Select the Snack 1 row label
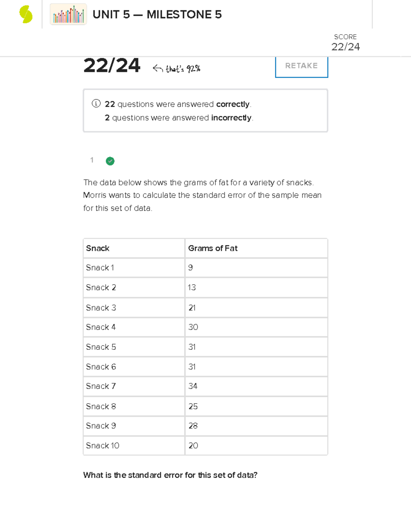 100,268
